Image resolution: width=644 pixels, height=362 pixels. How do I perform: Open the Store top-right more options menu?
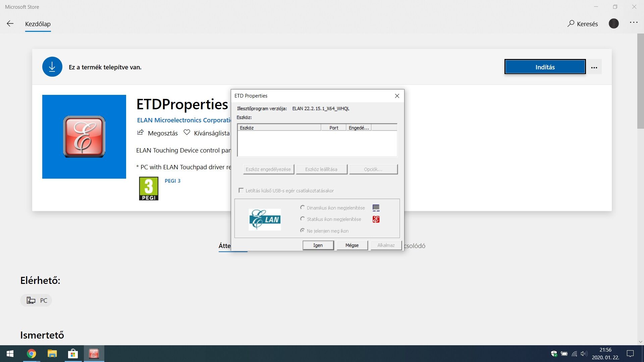click(x=634, y=22)
